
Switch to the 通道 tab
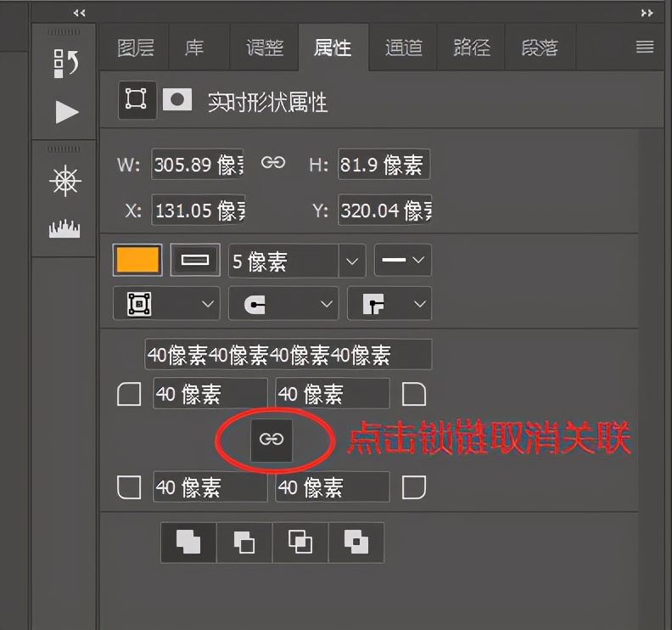click(x=403, y=48)
